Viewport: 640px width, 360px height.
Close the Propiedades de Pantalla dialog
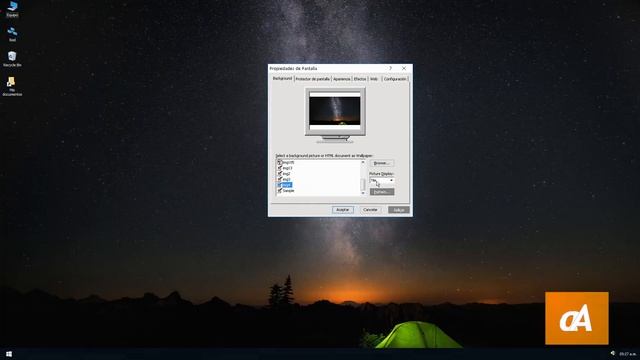click(x=404, y=68)
